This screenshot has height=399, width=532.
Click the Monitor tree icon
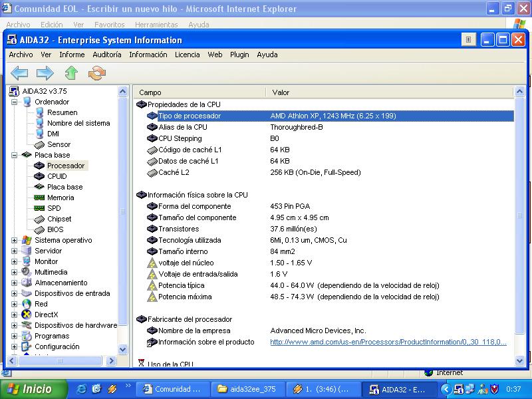[x=27, y=261]
